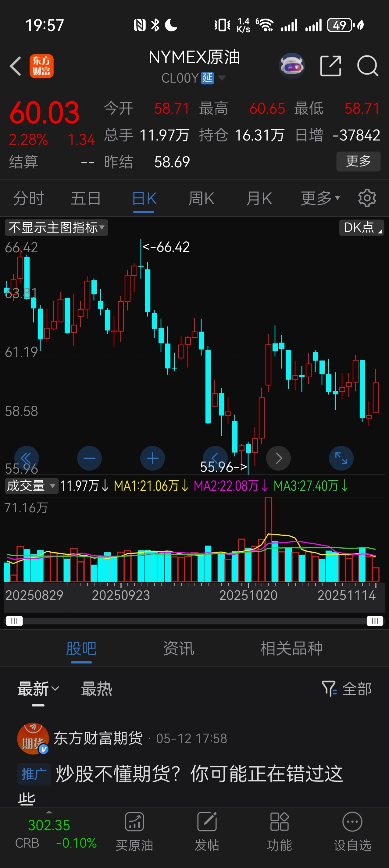
Task: Expand the 更多 period dropdown
Action: 321,198
